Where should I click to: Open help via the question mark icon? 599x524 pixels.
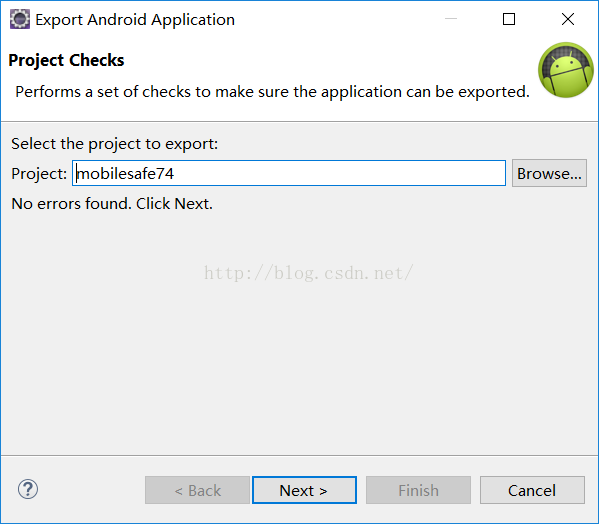(28, 489)
